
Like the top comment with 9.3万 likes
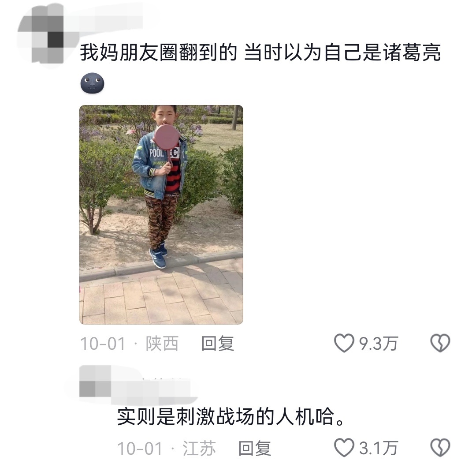pyautogui.click(x=344, y=343)
